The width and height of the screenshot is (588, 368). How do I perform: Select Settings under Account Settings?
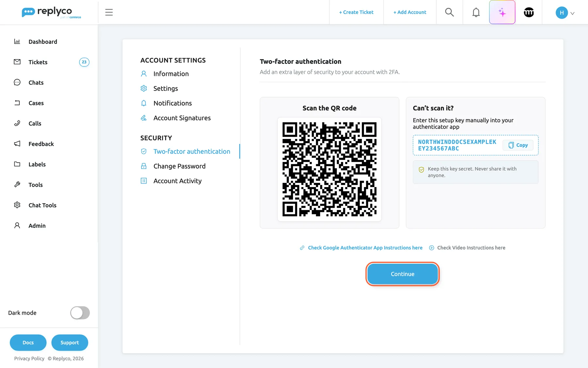[166, 88]
